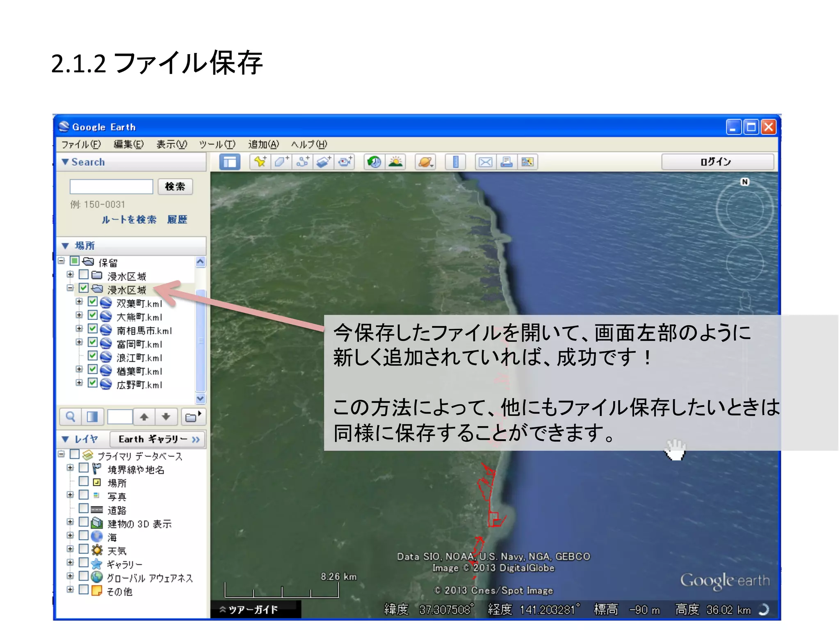This screenshot has width=840, height=630.
Task: Enable the 境界線や地名 layer checkbox
Action: [x=84, y=468]
